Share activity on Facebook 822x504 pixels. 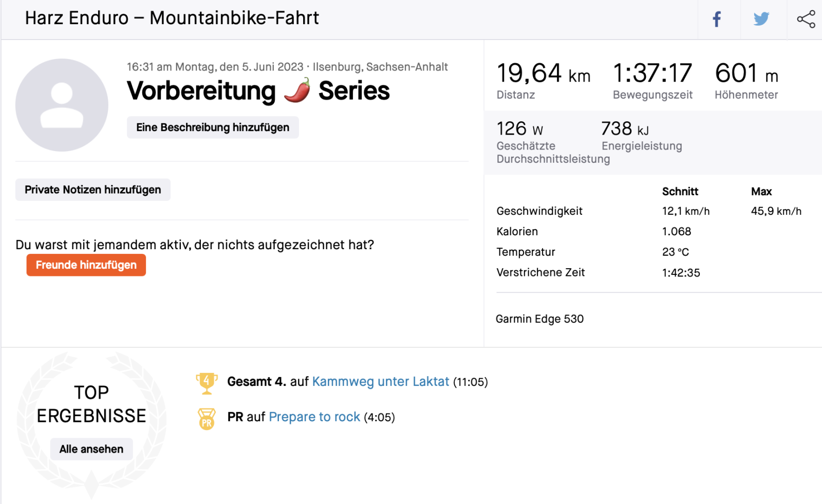(x=717, y=20)
